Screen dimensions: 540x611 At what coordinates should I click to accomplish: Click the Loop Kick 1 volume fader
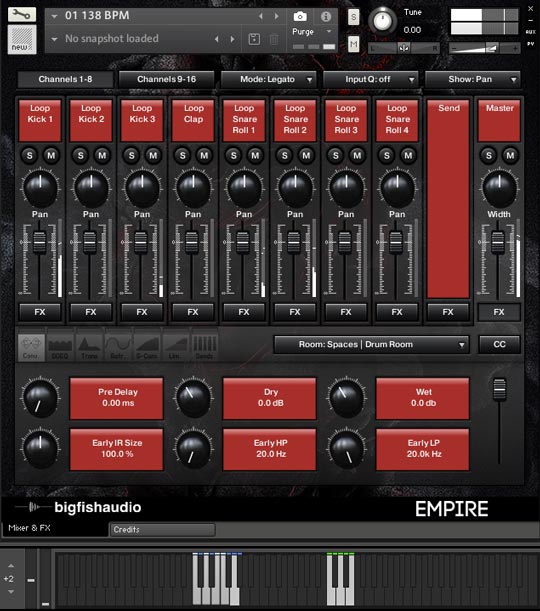click(39, 242)
